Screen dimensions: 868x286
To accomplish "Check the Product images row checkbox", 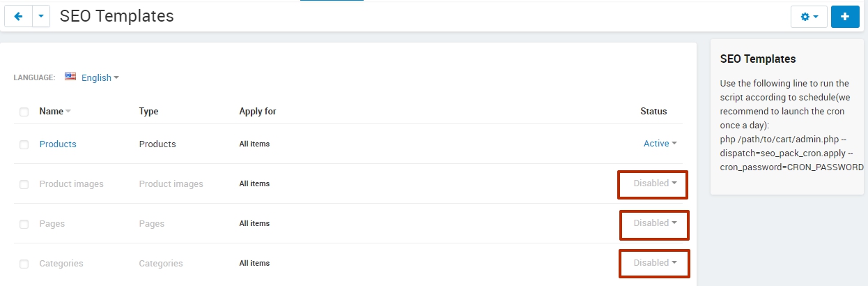I will click(x=24, y=184).
